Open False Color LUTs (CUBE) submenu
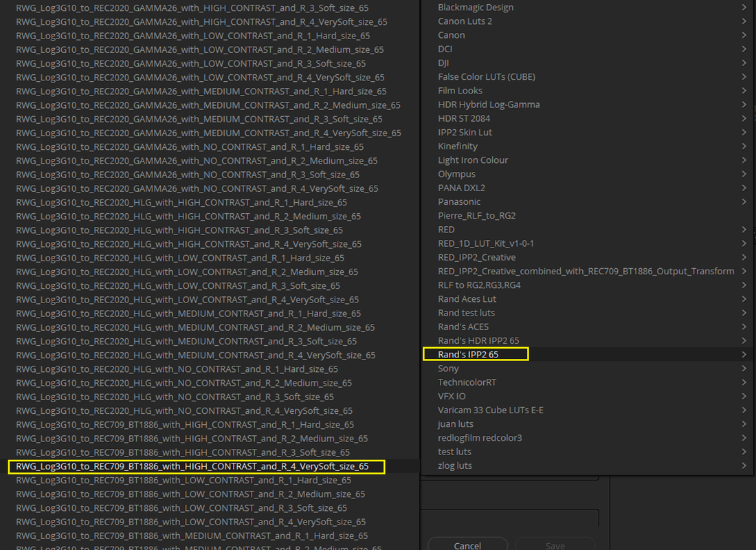Viewport: 756px width, 550px height. click(587, 77)
